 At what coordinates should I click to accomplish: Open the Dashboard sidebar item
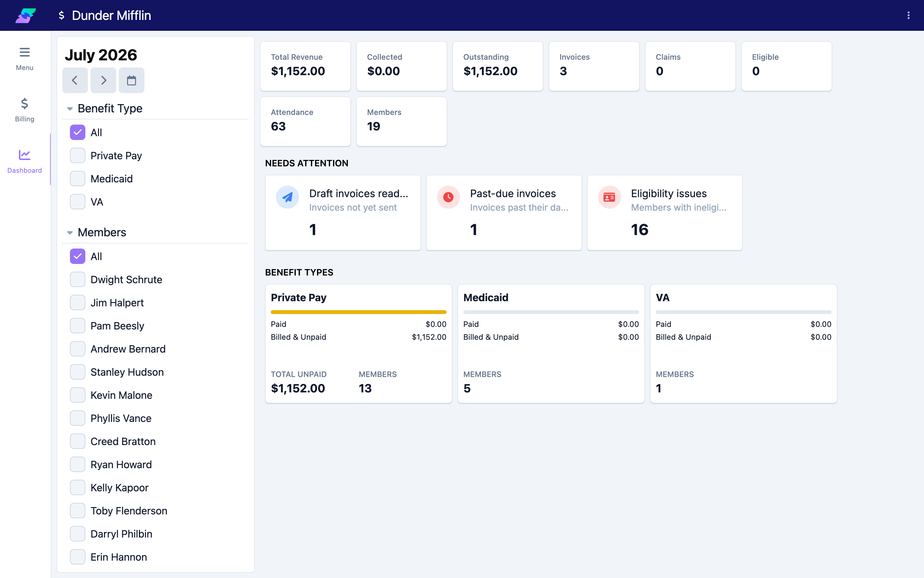click(25, 161)
